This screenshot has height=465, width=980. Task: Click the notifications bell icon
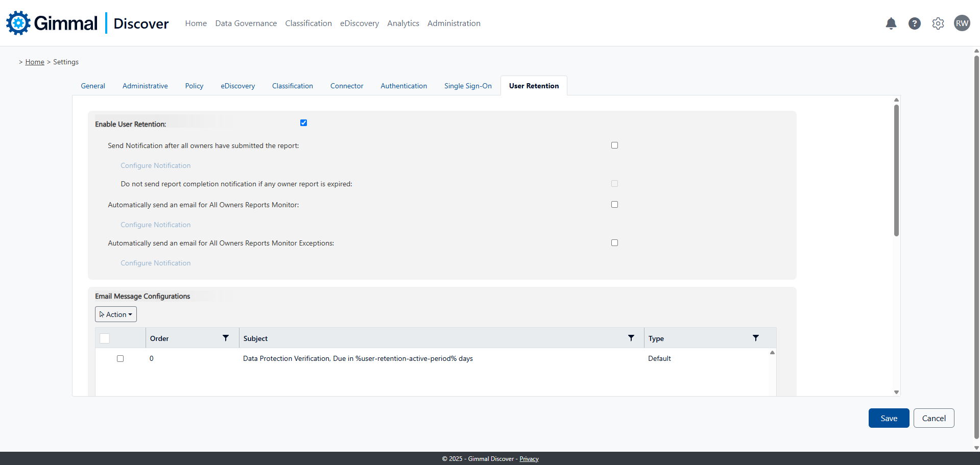click(891, 23)
